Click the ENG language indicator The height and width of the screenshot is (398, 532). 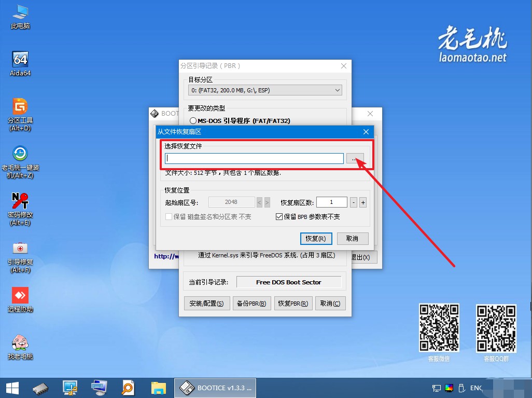477,388
